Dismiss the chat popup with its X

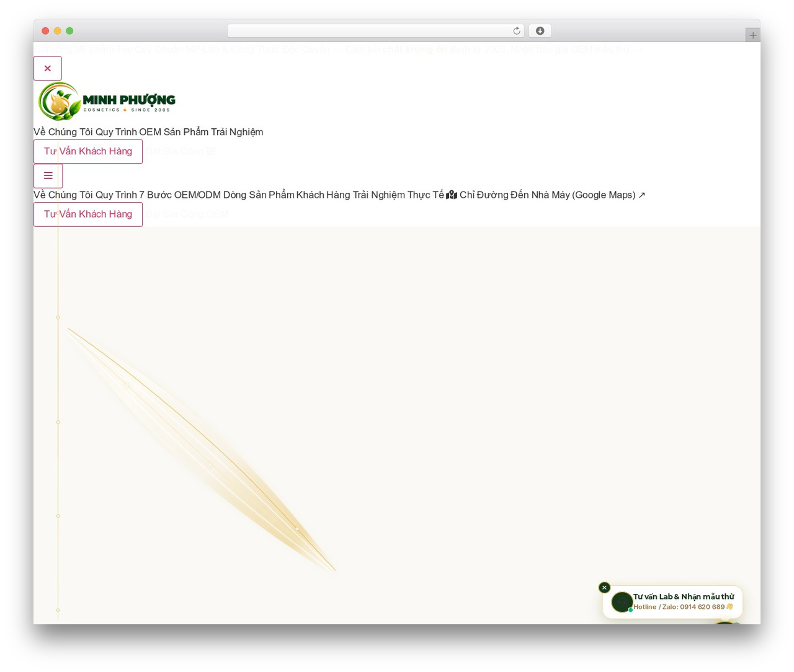click(604, 588)
